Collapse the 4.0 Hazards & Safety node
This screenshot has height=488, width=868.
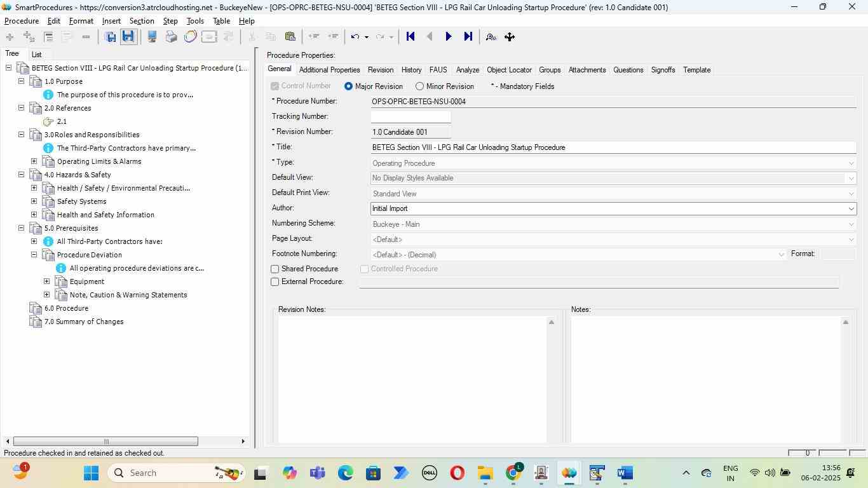point(21,175)
